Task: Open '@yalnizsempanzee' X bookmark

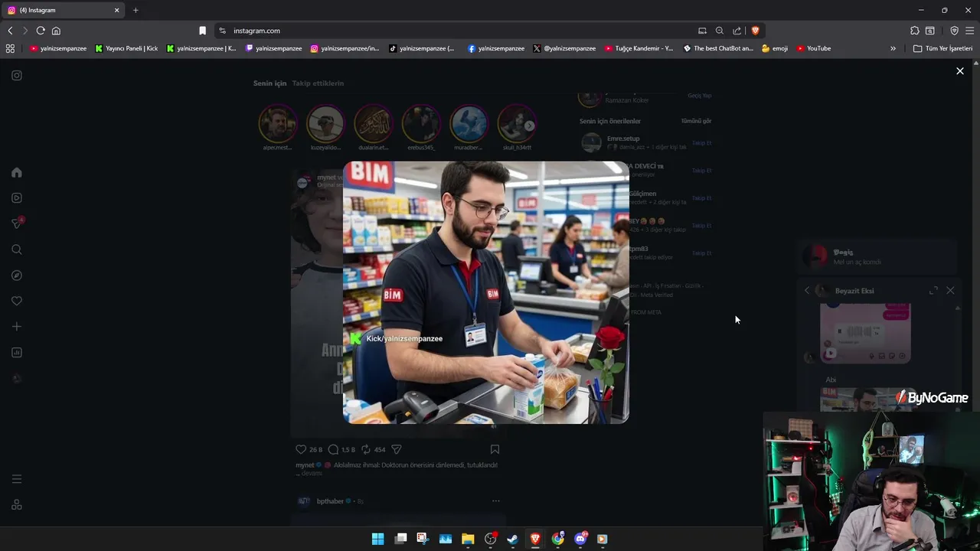Action: [564, 48]
